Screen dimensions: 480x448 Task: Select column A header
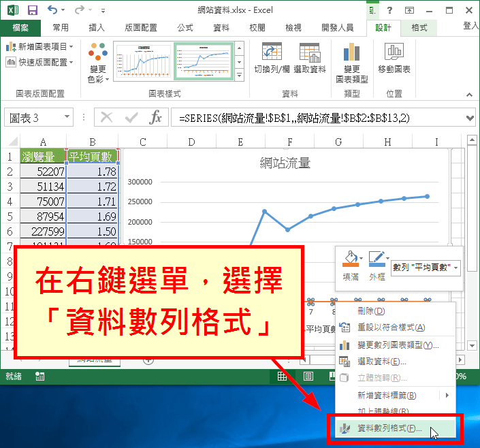43,142
